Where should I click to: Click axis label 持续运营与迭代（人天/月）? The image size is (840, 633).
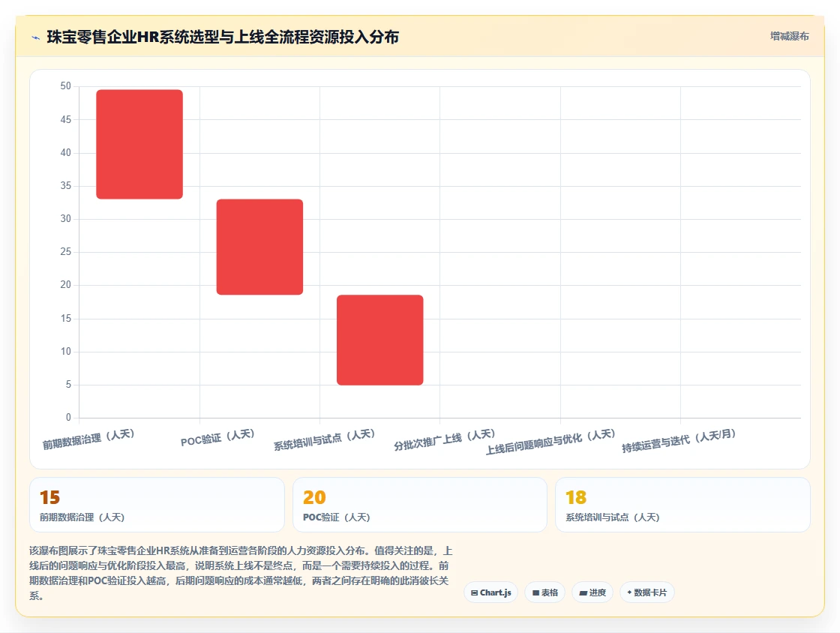[679, 441]
